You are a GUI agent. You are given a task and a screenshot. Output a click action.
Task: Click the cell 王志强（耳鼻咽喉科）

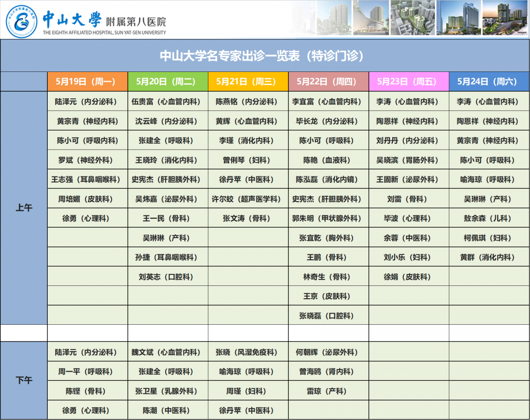click(x=87, y=180)
